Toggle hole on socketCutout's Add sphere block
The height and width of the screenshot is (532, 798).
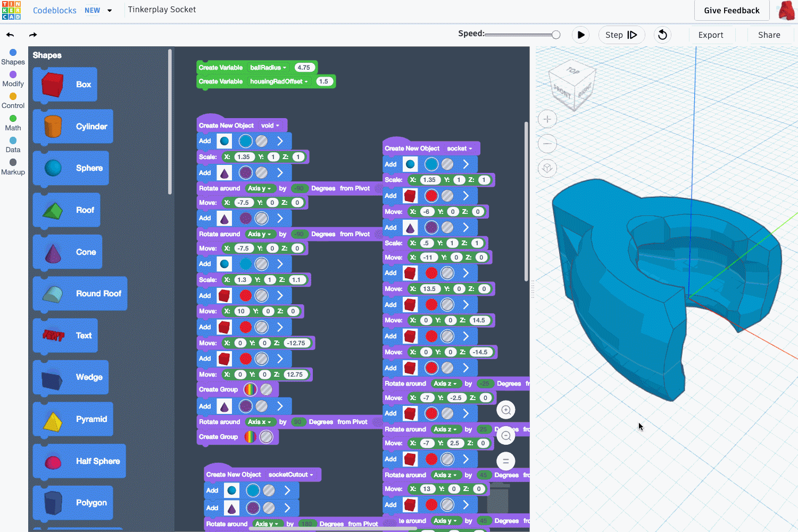click(269, 491)
